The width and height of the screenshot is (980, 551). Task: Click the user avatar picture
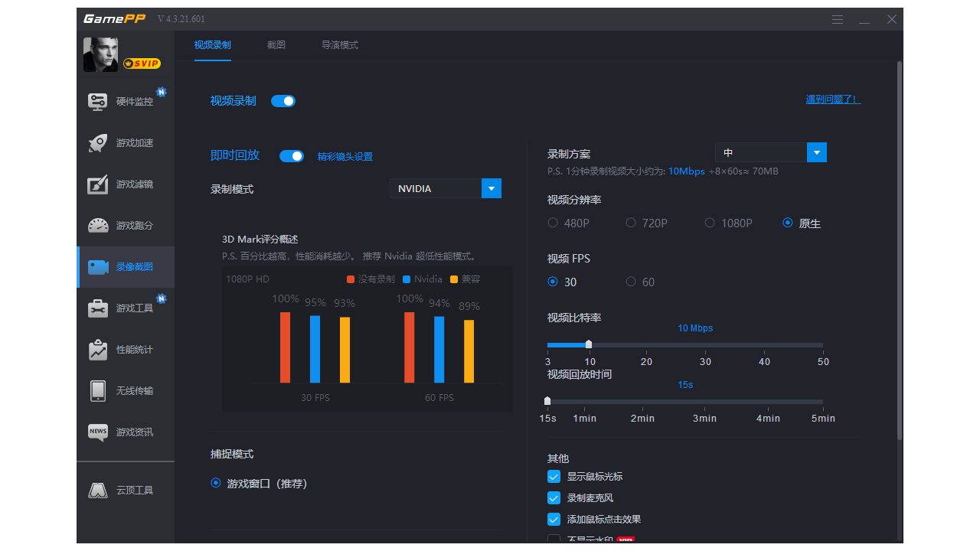coord(101,54)
